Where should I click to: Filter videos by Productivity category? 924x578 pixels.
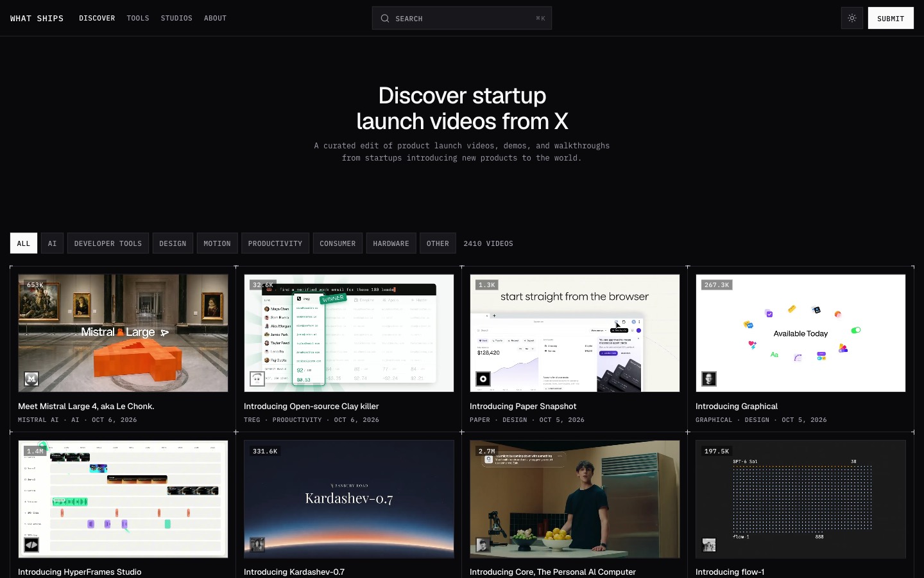click(x=275, y=243)
